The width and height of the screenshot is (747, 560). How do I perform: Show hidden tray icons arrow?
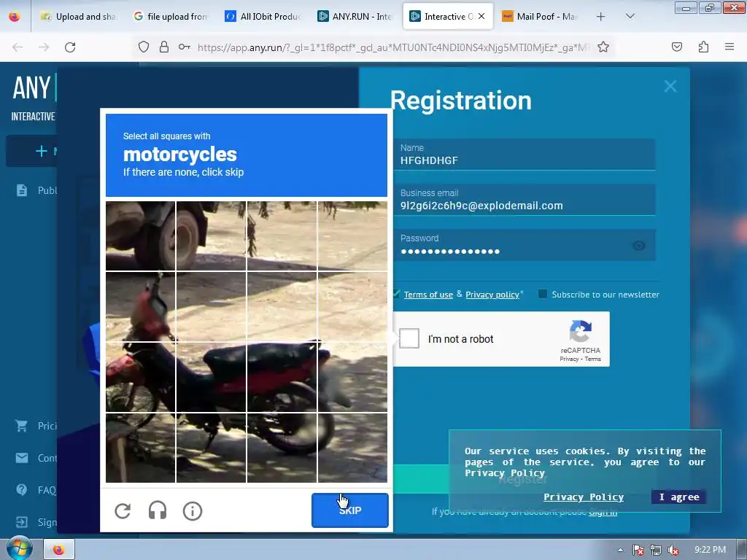tap(620, 550)
